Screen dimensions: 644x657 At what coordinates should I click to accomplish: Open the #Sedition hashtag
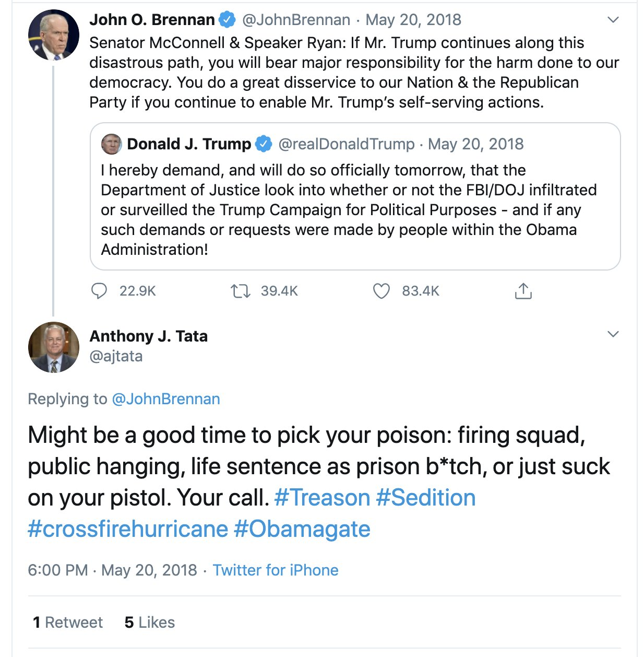tap(425, 498)
